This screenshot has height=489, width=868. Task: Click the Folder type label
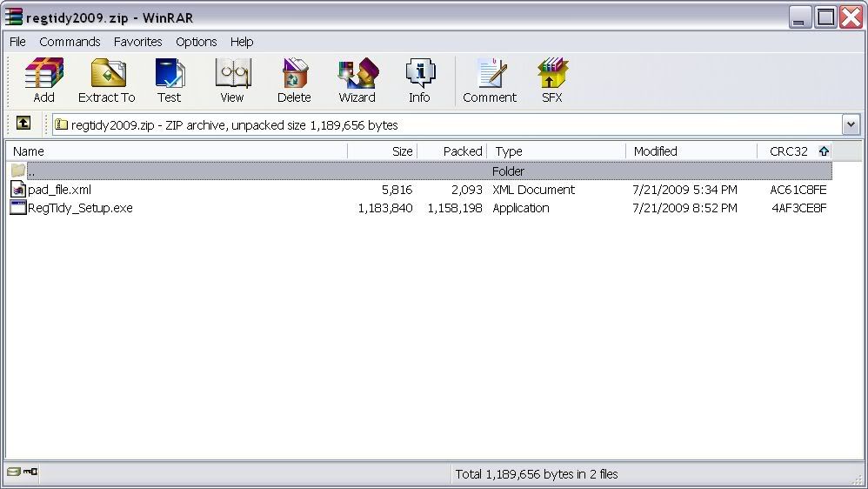pyautogui.click(x=508, y=171)
